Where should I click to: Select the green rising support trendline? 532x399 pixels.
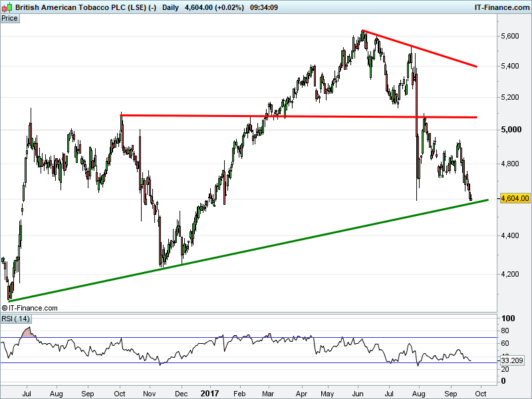[247, 251]
